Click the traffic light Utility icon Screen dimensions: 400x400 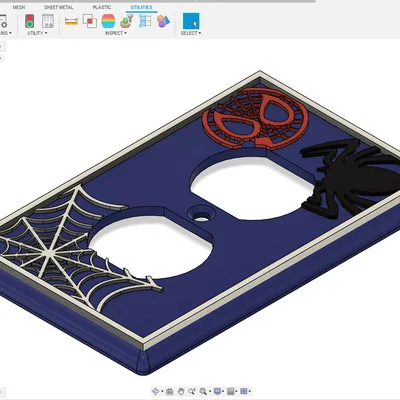pos(30,21)
